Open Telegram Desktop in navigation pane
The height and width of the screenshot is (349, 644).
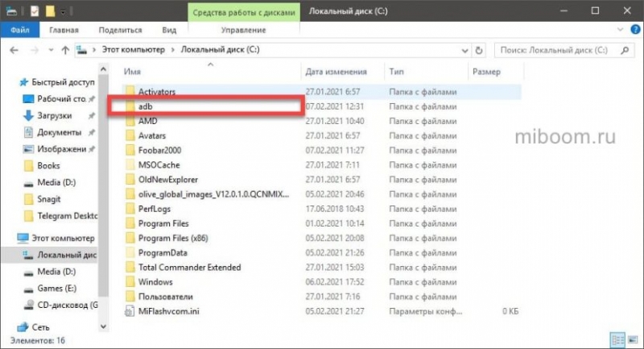coord(67,216)
